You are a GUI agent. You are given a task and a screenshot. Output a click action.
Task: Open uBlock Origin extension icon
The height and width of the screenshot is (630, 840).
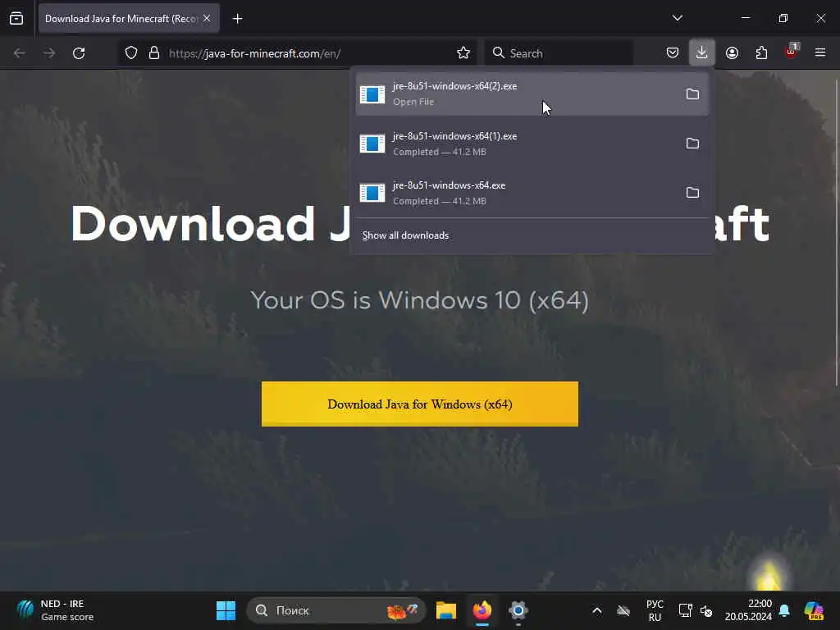792,52
